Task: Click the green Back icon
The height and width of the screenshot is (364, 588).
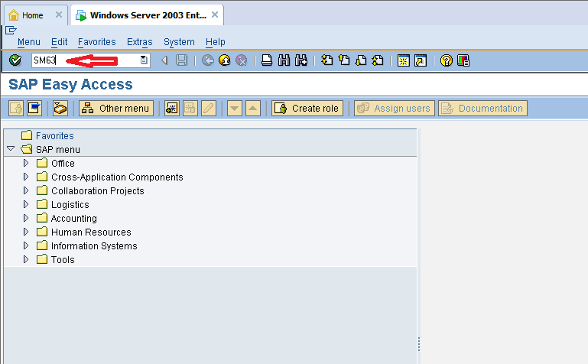Action: click(208, 60)
